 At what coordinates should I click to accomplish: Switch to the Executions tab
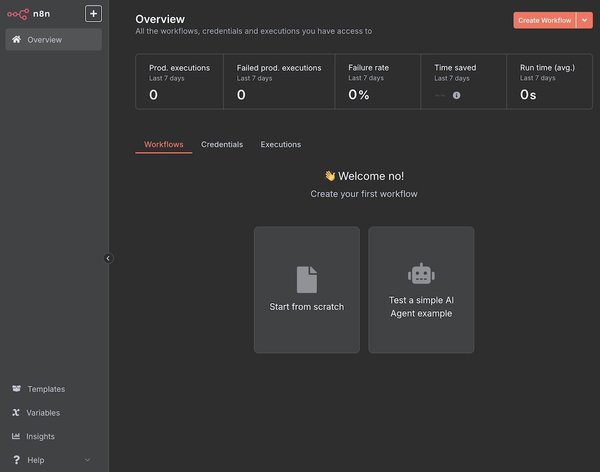(280, 145)
